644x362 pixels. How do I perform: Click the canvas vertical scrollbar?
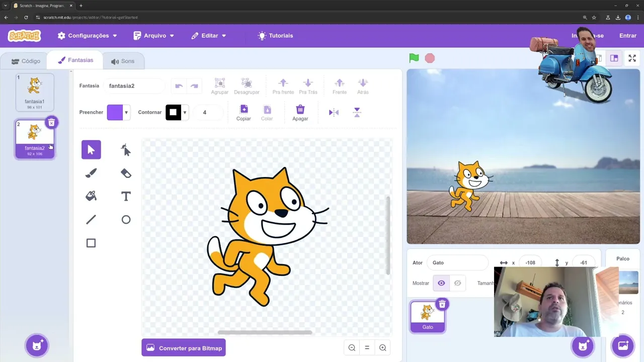point(388,235)
